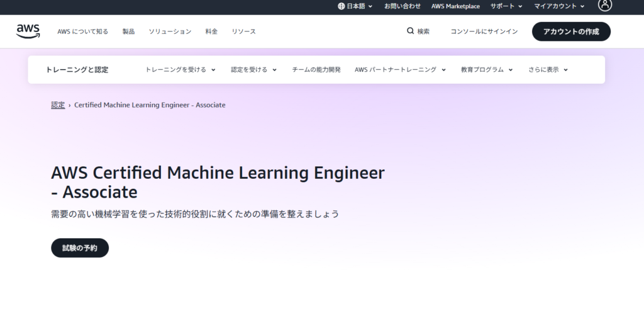Expand 認定を受ける submenu
The height and width of the screenshot is (325, 644).
(253, 70)
